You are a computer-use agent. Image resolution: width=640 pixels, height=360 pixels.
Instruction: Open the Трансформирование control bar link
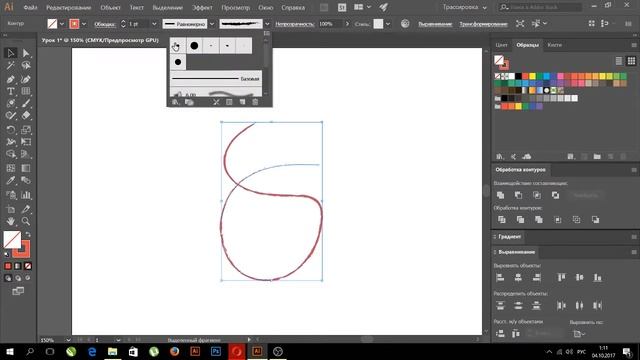coord(483,24)
